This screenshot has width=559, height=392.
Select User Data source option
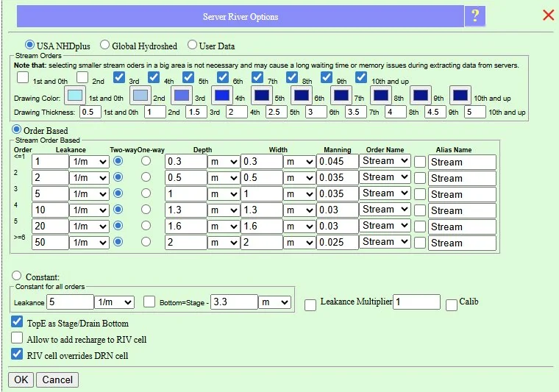(x=192, y=45)
